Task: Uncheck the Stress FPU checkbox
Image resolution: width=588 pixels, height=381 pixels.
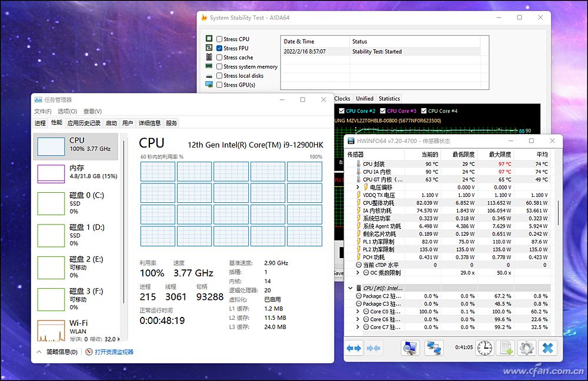Action: coord(219,48)
